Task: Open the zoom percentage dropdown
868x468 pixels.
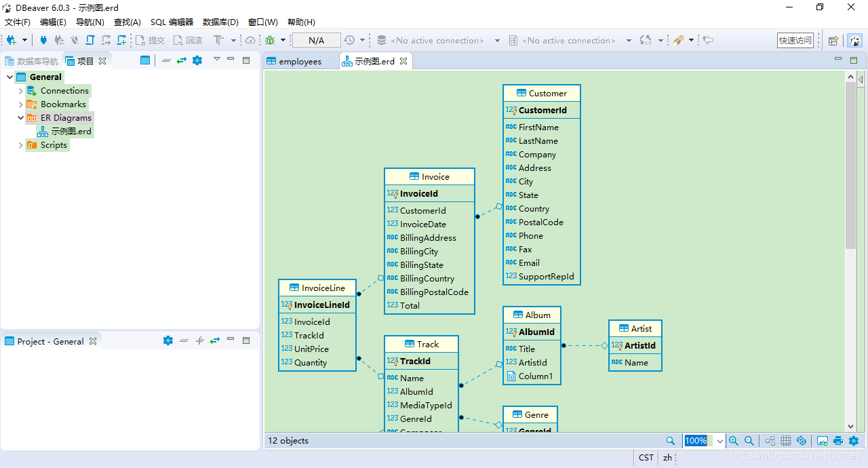Action: point(719,441)
